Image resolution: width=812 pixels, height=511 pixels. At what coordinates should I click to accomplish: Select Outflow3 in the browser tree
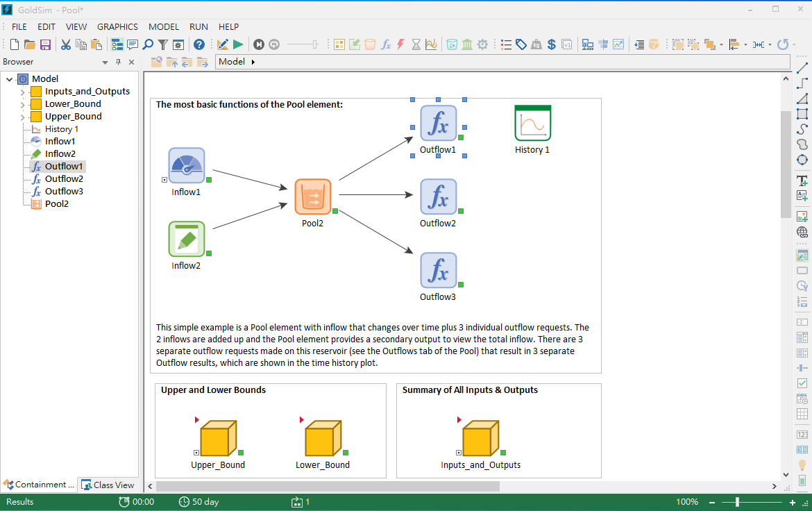pyautogui.click(x=64, y=191)
